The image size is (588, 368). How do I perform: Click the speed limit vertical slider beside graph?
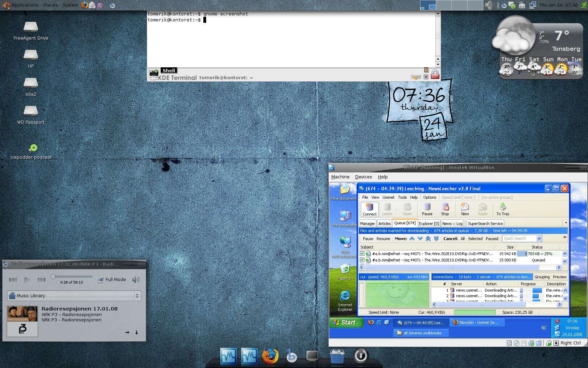[x=363, y=294]
